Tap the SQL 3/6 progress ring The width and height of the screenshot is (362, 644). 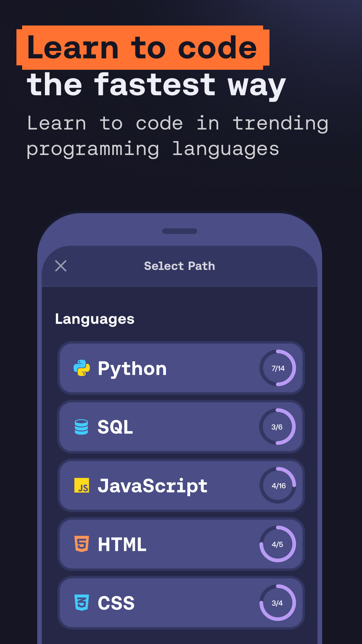tap(277, 427)
